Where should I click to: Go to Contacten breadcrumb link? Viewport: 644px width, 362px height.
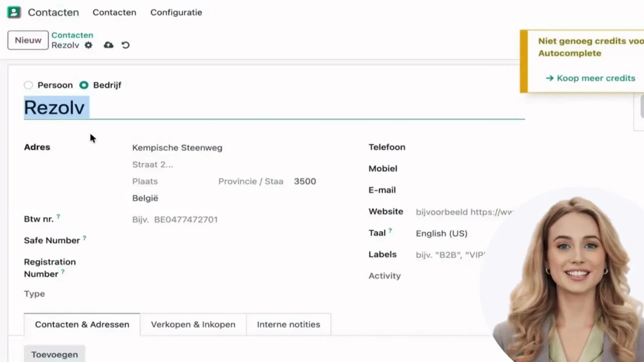(72, 35)
